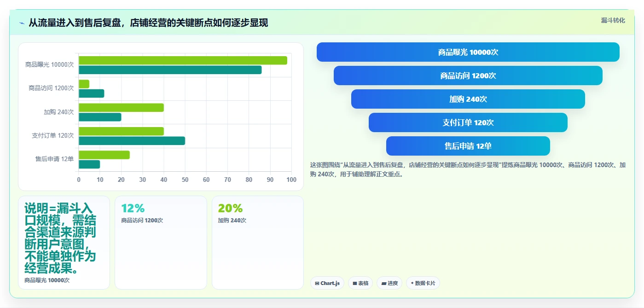This screenshot has height=308, width=644.
Task: Click the teal bar for 支付订单 120次
Action: [132, 140]
